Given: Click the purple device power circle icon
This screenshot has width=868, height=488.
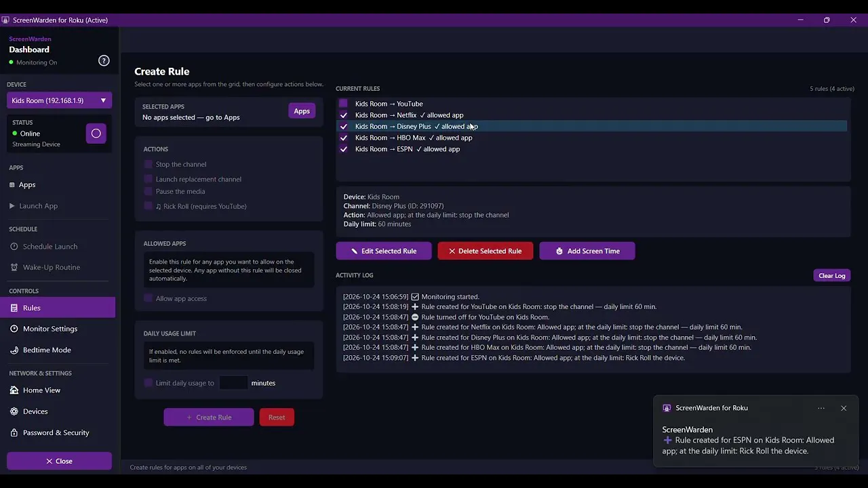Looking at the screenshot, I should pos(96,134).
